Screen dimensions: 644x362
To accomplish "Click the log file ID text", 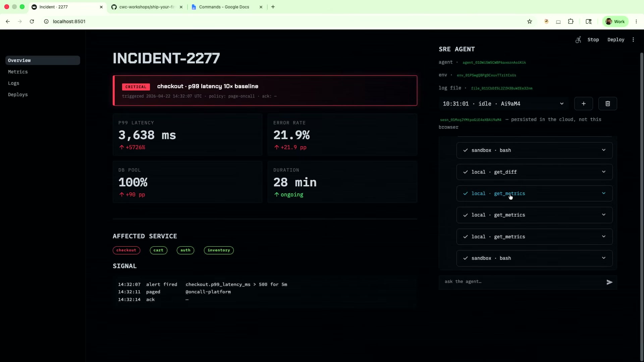I will (501, 88).
